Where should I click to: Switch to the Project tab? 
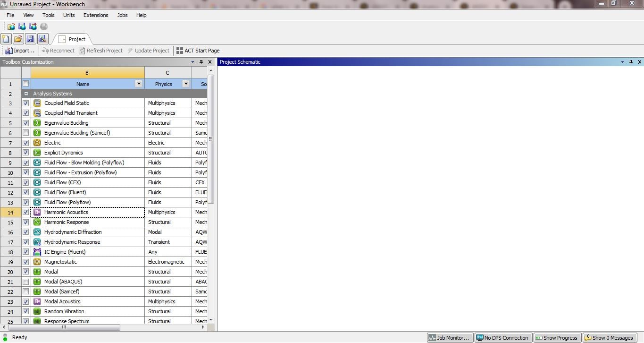(72, 39)
